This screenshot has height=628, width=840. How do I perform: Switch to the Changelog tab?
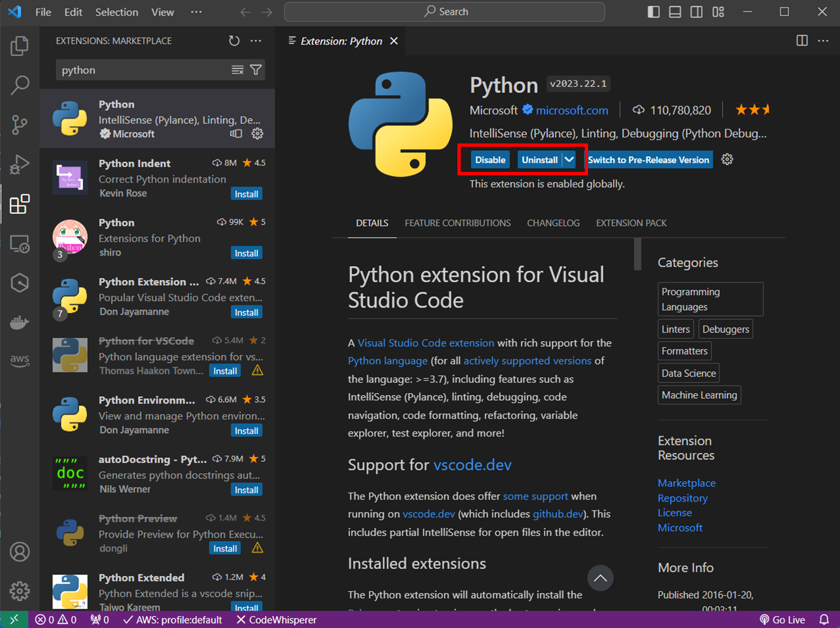(553, 223)
